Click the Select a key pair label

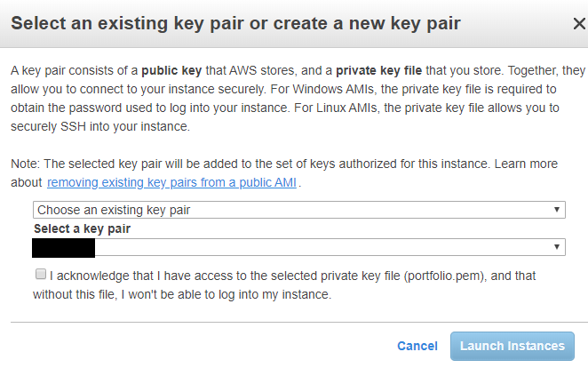tap(82, 228)
